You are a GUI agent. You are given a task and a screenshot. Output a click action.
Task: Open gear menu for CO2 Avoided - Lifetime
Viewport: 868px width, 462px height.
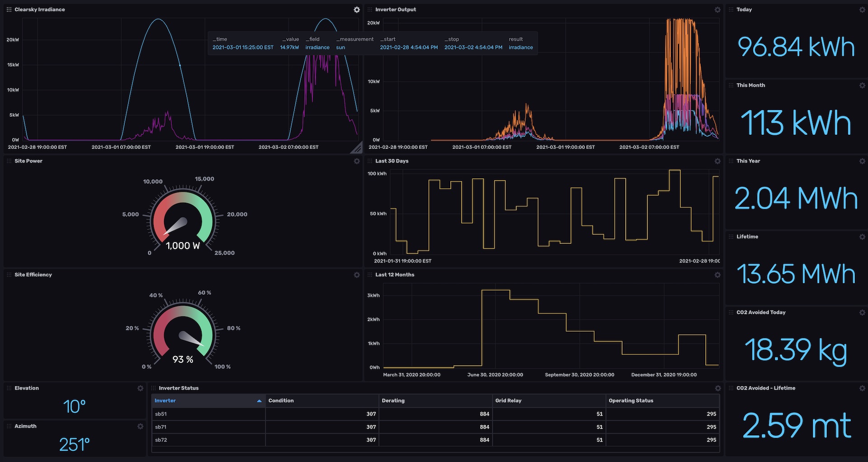coord(862,388)
